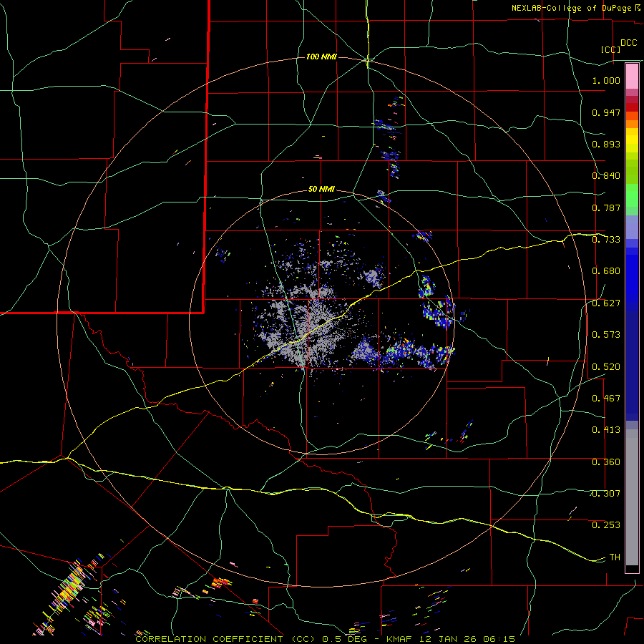Click the 0.787 legend value
This screenshot has height=644, width=644.
(606, 208)
